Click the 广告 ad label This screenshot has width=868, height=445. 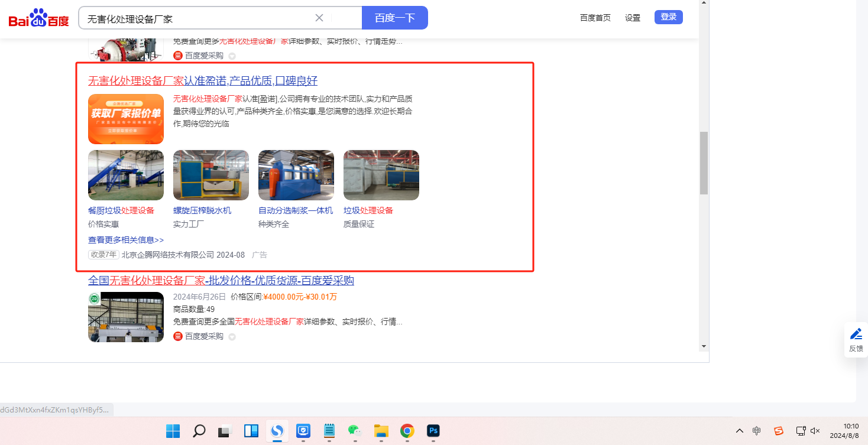260,255
